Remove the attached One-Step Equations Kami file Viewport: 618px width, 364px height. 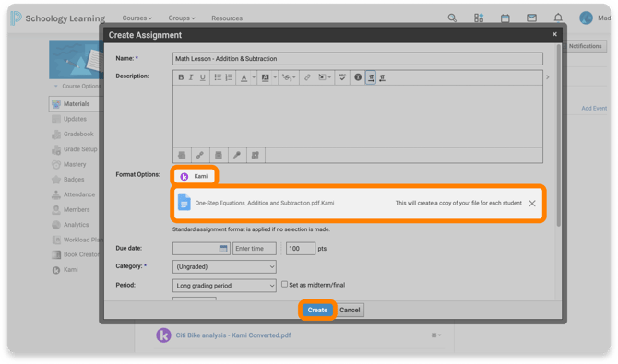[532, 204]
